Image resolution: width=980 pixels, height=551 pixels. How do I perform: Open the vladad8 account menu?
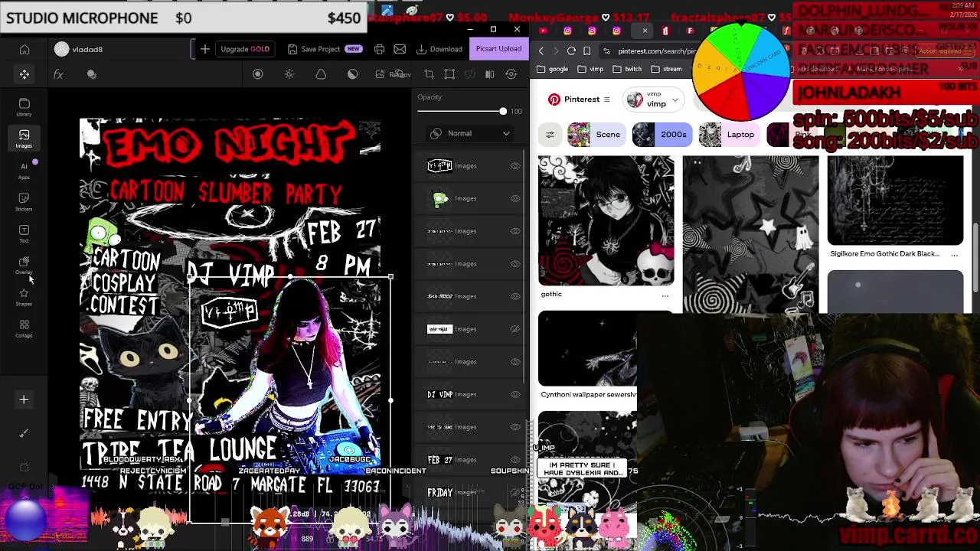pyautogui.click(x=79, y=49)
